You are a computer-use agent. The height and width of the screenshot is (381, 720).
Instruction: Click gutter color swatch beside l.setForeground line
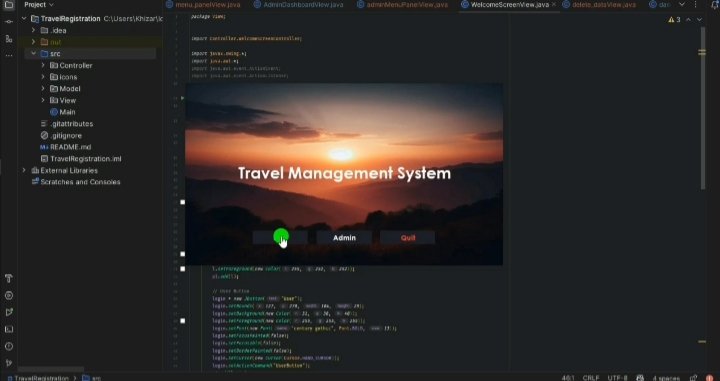[x=182, y=269]
